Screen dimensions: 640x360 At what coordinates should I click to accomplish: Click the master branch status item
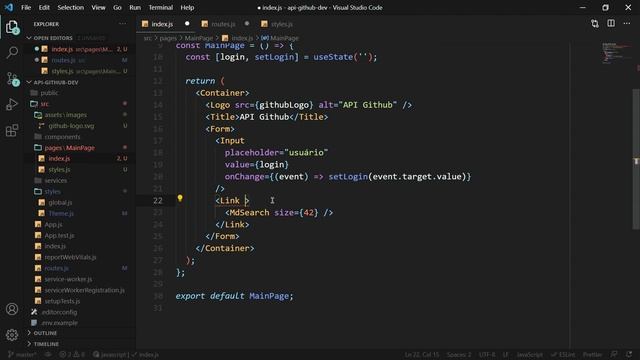[x=22, y=355]
